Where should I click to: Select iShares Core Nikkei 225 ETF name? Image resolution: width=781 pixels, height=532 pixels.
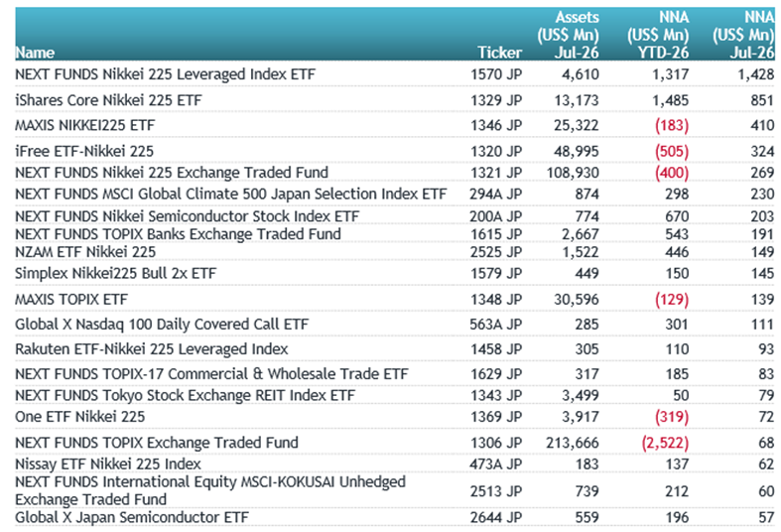108,100
